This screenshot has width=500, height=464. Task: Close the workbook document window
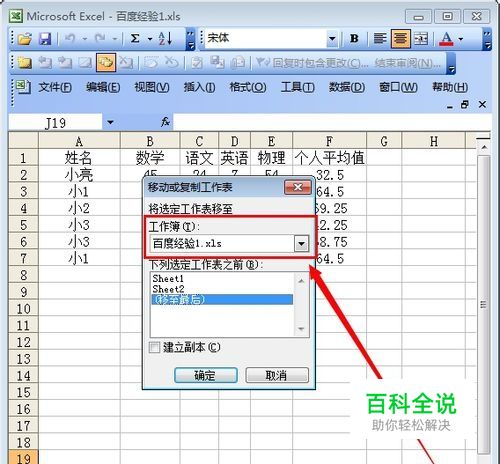(482, 105)
